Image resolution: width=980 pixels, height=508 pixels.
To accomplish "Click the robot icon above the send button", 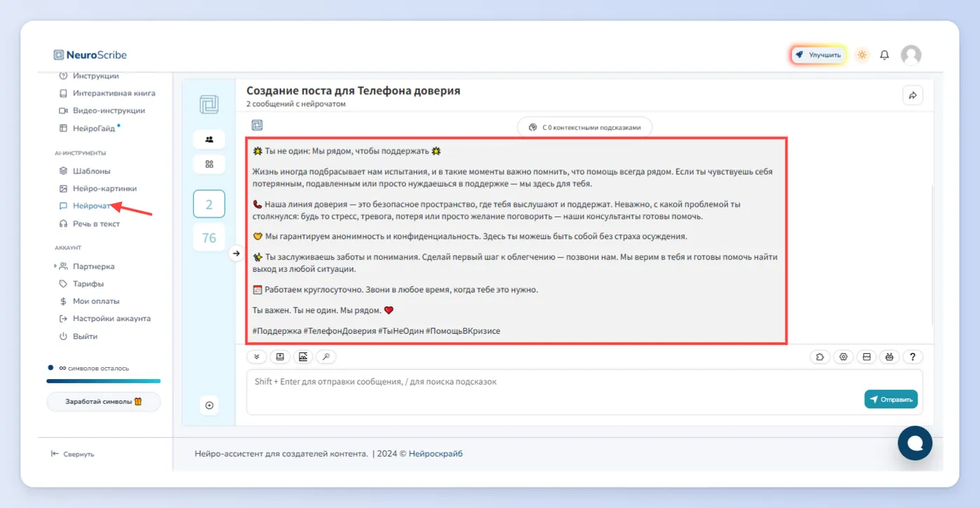I will [889, 357].
